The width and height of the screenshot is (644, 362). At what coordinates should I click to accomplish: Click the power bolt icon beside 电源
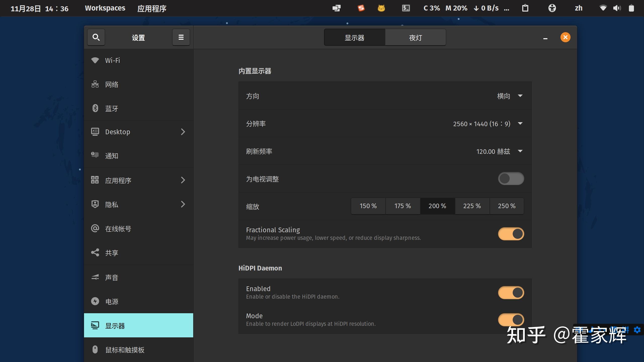pyautogui.click(x=95, y=301)
